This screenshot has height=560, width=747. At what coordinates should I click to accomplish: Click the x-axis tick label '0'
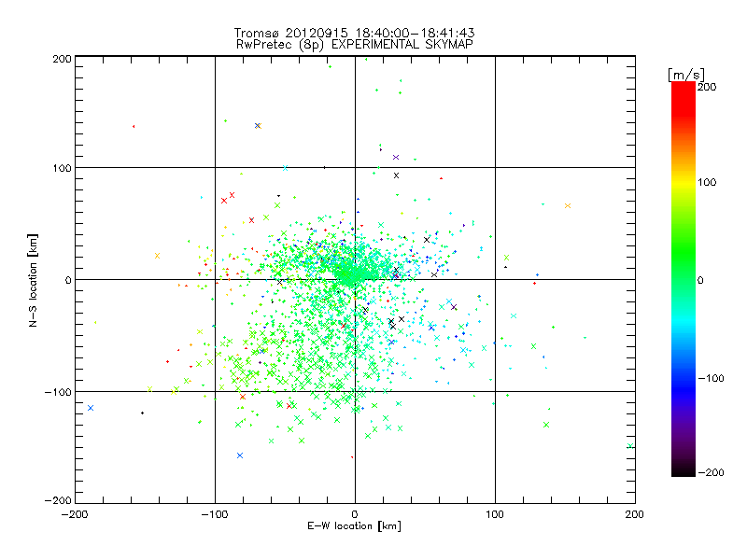point(355,514)
